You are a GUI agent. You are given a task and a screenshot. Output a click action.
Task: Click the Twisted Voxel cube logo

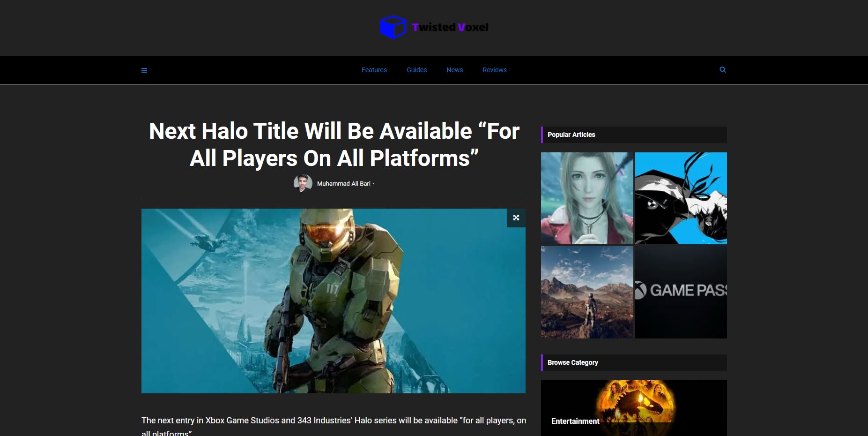point(393,27)
